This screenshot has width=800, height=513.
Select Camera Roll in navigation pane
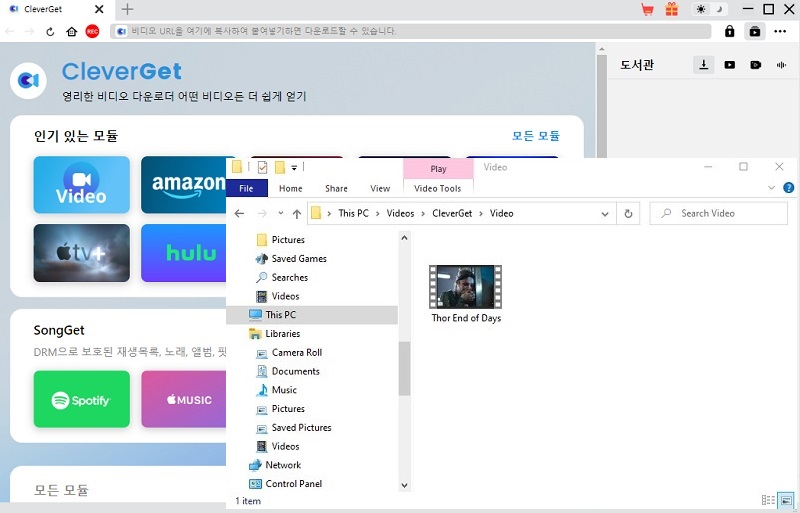pos(290,353)
